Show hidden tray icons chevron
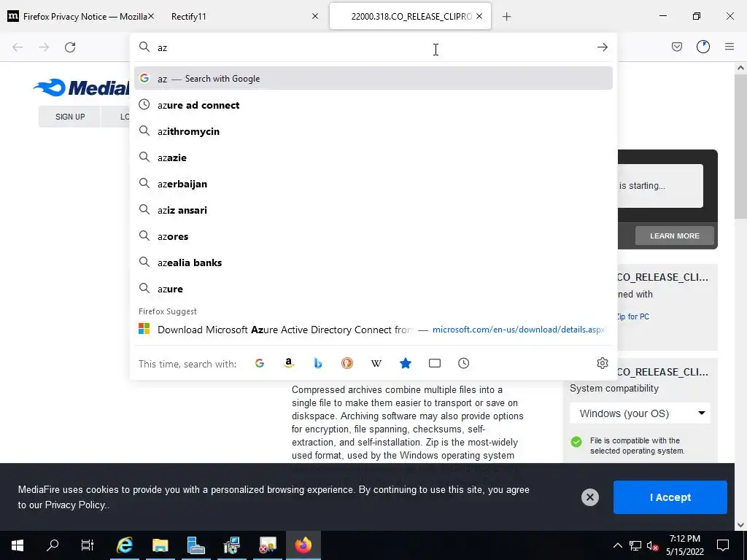747x560 pixels. pyautogui.click(x=617, y=545)
